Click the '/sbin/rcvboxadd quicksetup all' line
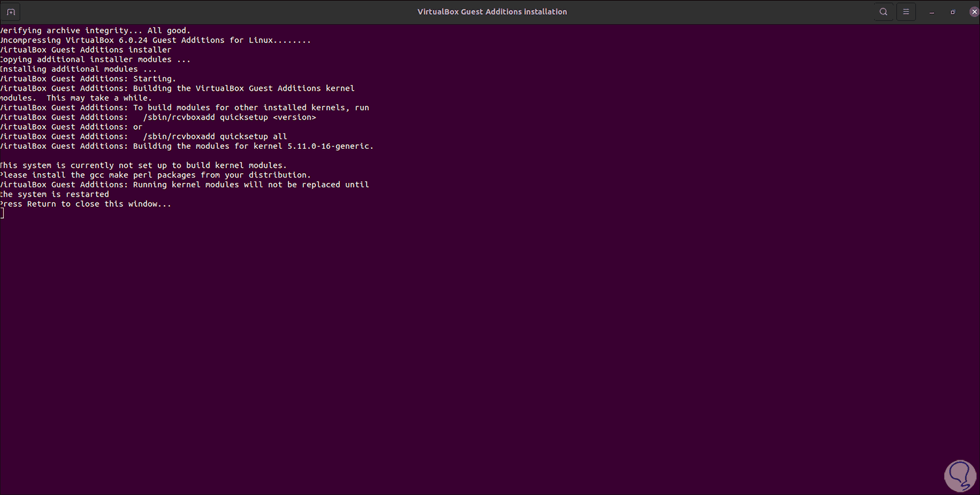The width and height of the screenshot is (980, 495). click(x=144, y=136)
